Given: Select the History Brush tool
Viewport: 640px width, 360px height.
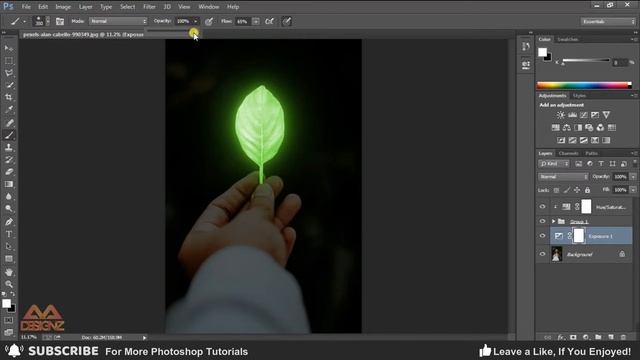Looking at the screenshot, I should pyautogui.click(x=9, y=160).
